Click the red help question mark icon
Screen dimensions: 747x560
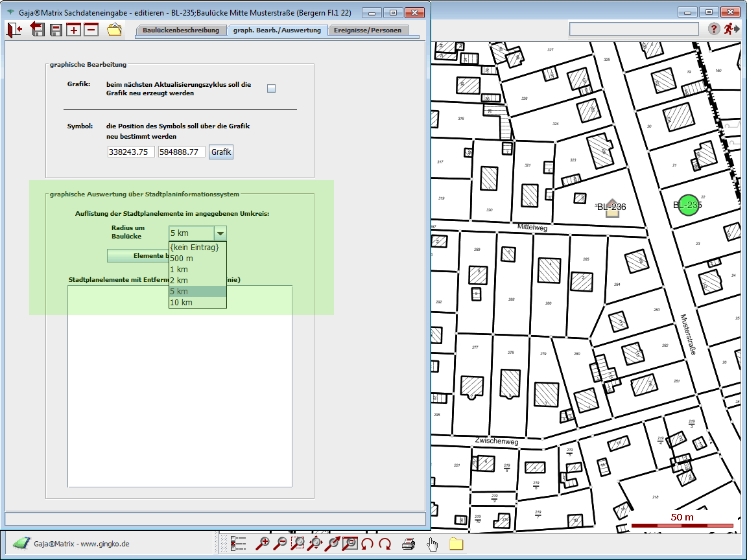(x=713, y=29)
